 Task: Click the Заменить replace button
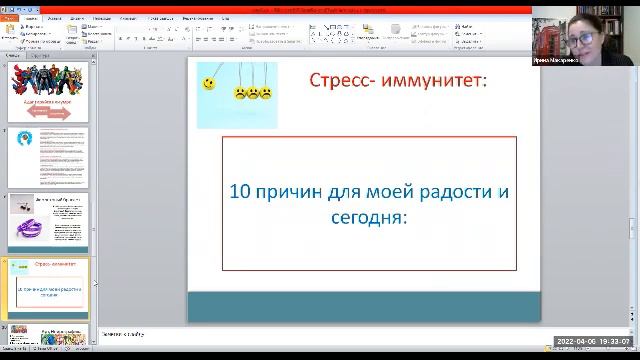click(469, 34)
